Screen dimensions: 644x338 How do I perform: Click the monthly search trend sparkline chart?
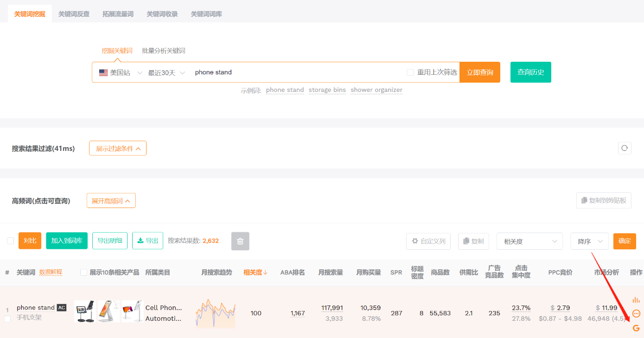[x=215, y=313]
